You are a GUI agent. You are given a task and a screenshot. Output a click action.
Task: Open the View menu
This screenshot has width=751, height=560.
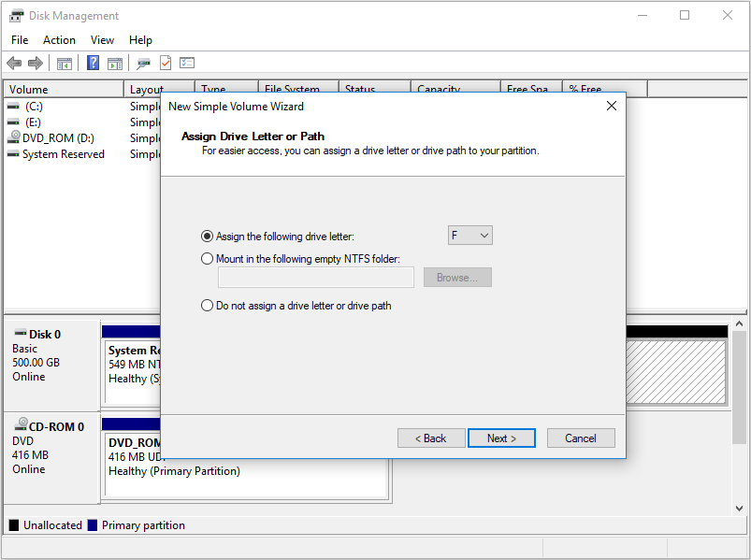click(x=103, y=40)
